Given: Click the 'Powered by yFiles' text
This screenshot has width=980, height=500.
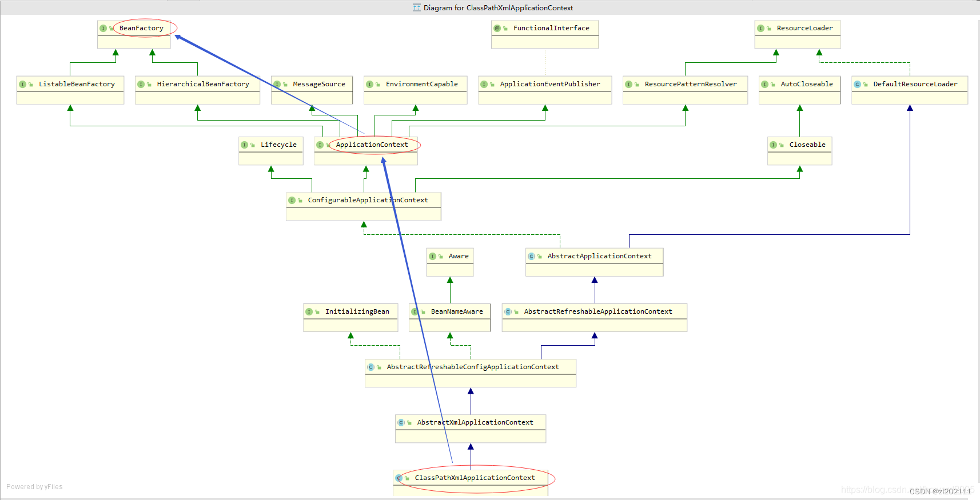Looking at the screenshot, I should [34, 487].
